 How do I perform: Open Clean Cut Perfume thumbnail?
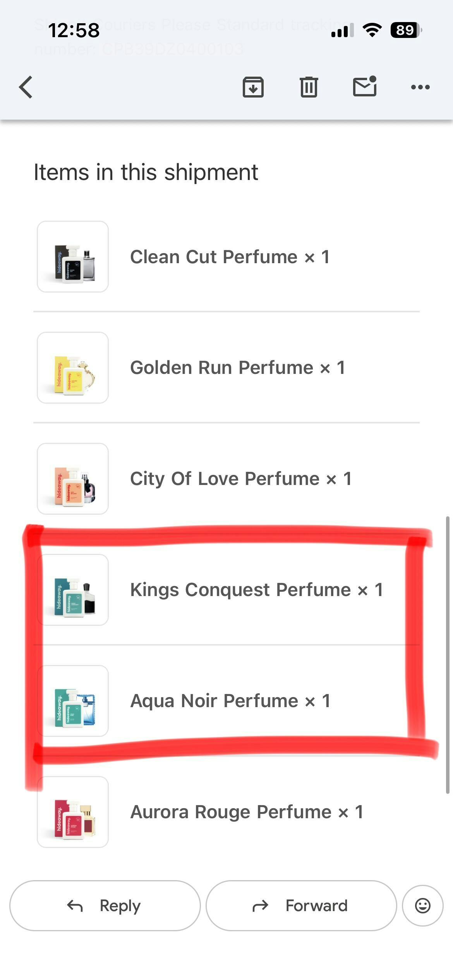pyautogui.click(x=73, y=257)
